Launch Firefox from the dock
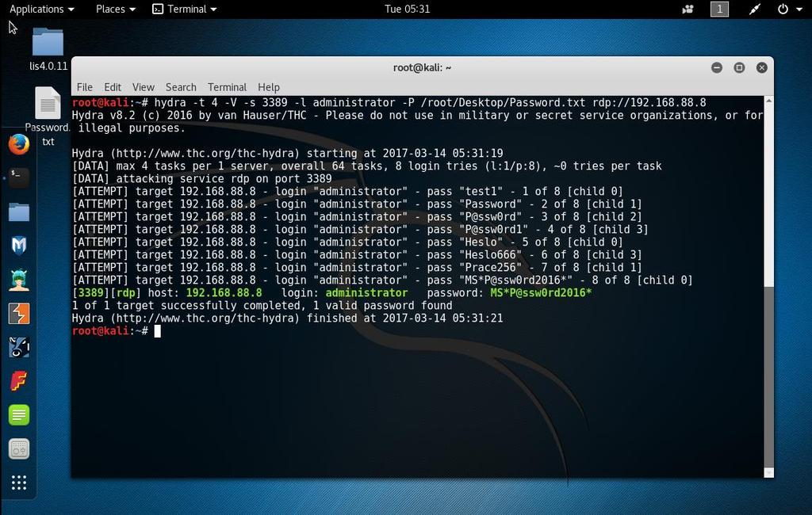Screen dimensions: 812x515 (19, 144)
